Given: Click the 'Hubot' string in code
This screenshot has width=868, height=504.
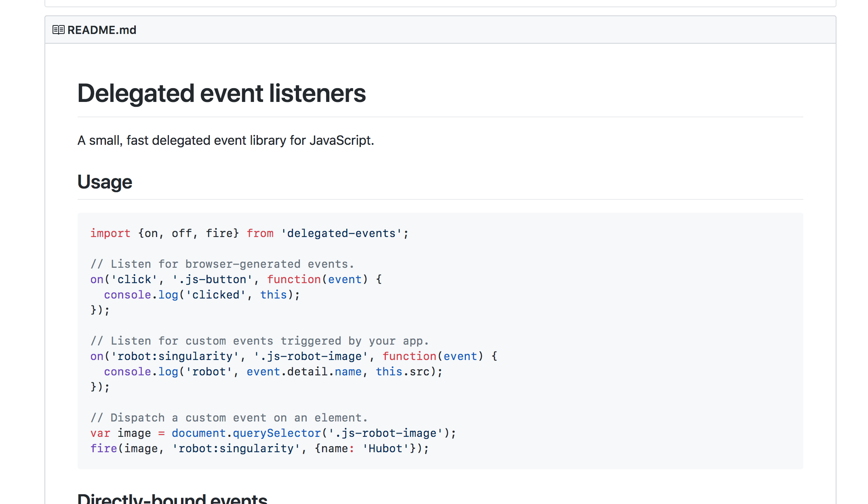Looking at the screenshot, I should pos(385,449).
